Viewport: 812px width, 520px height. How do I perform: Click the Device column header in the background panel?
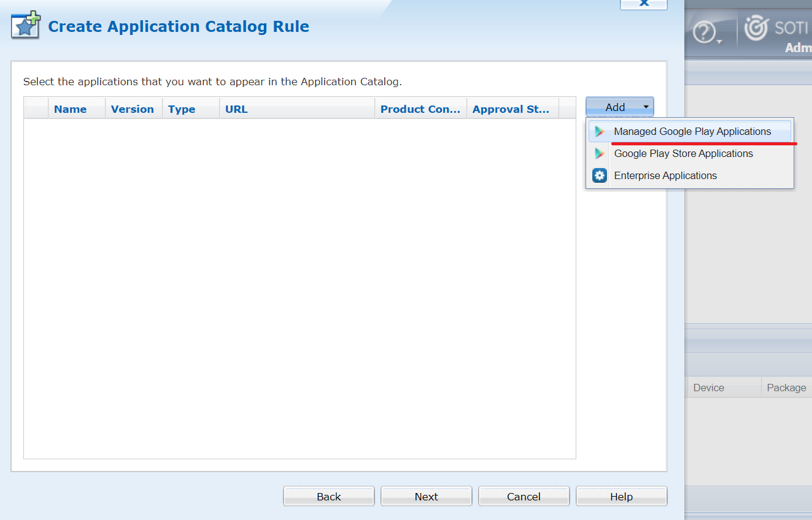coord(708,388)
